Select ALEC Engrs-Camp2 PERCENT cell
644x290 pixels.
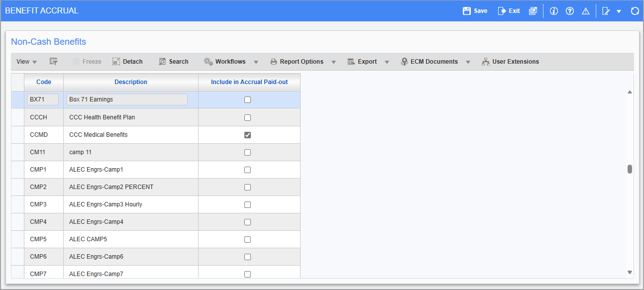pyautogui.click(x=131, y=187)
